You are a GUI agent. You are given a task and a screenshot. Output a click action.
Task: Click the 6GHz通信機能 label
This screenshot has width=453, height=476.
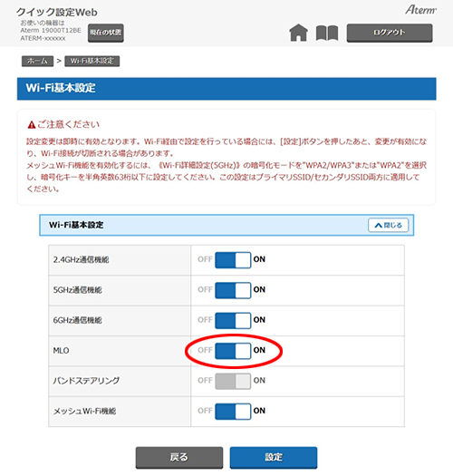(77, 320)
